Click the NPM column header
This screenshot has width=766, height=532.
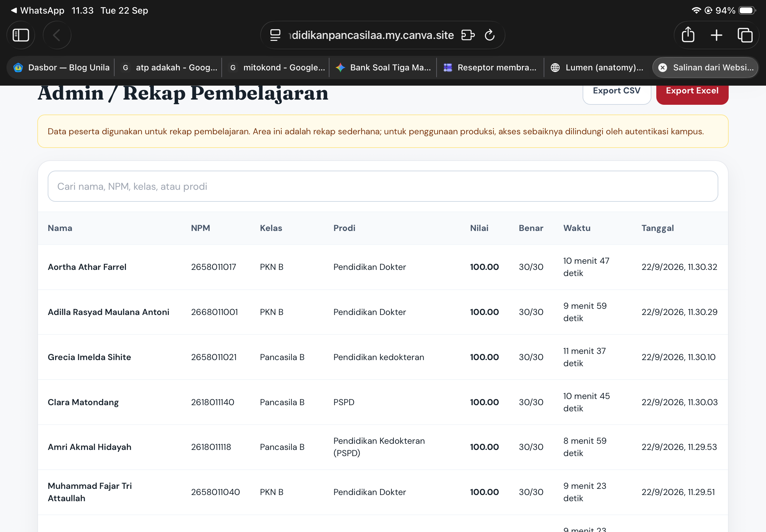[200, 228]
